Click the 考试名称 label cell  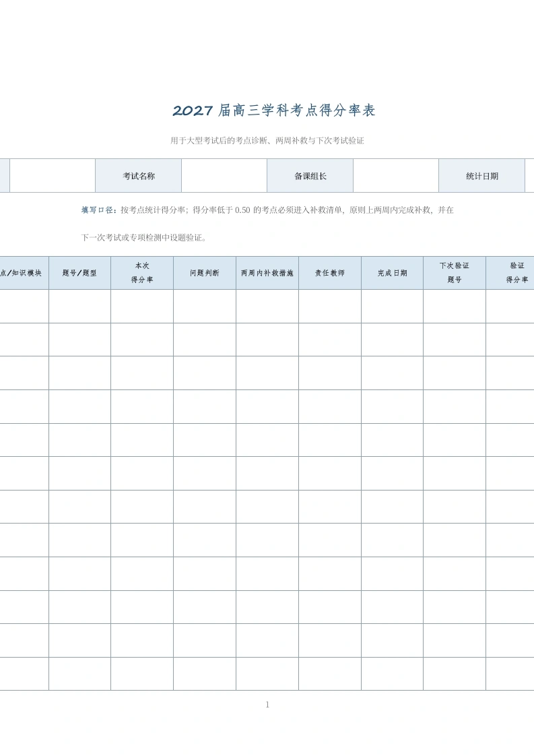click(x=139, y=176)
